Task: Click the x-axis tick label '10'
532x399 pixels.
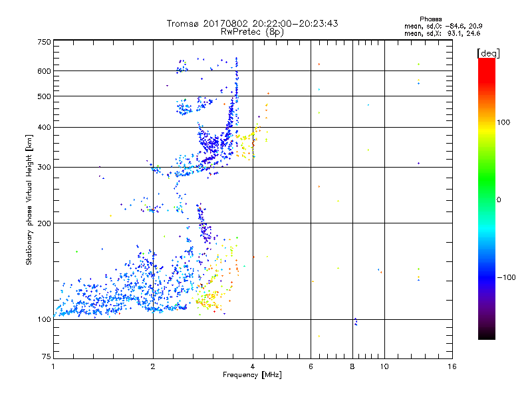Action: click(384, 366)
